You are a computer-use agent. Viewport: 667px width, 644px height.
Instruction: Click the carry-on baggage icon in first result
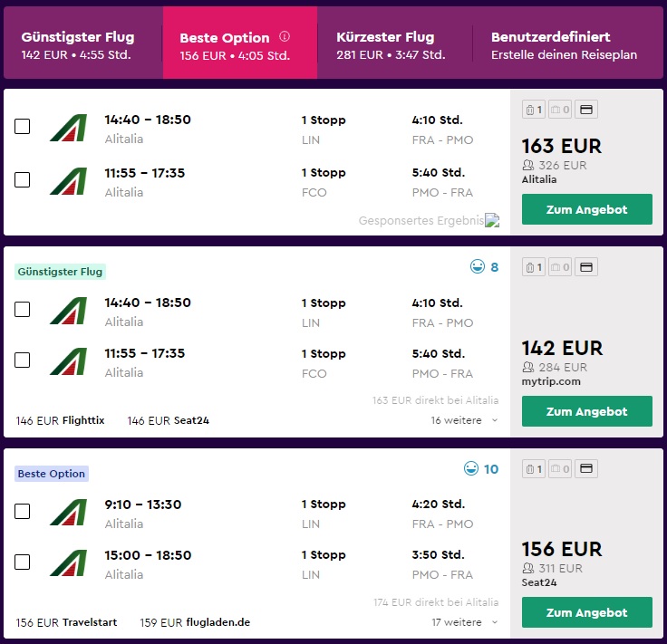point(534,111)
